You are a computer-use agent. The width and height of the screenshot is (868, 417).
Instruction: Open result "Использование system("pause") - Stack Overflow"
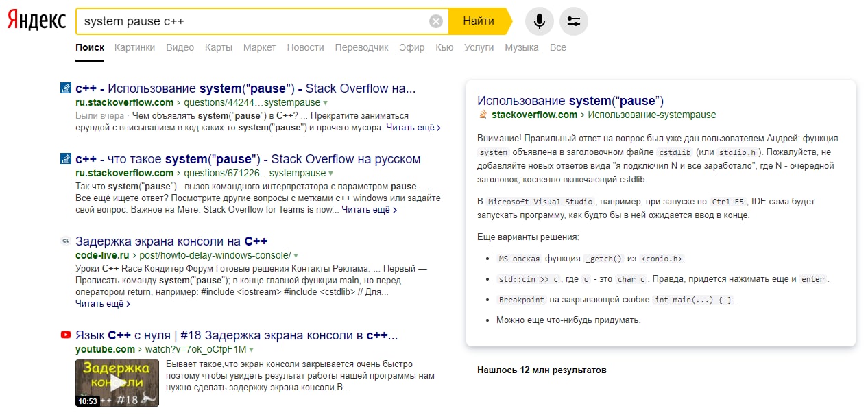pyautogui.click(x=245, y=88)
